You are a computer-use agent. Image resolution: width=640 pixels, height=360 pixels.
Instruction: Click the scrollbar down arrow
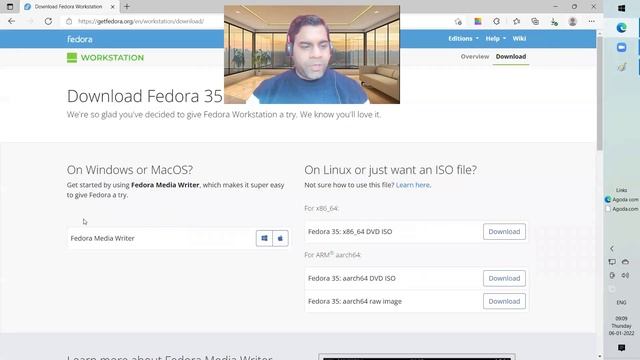pyautogui.click(x=600, y=356)
